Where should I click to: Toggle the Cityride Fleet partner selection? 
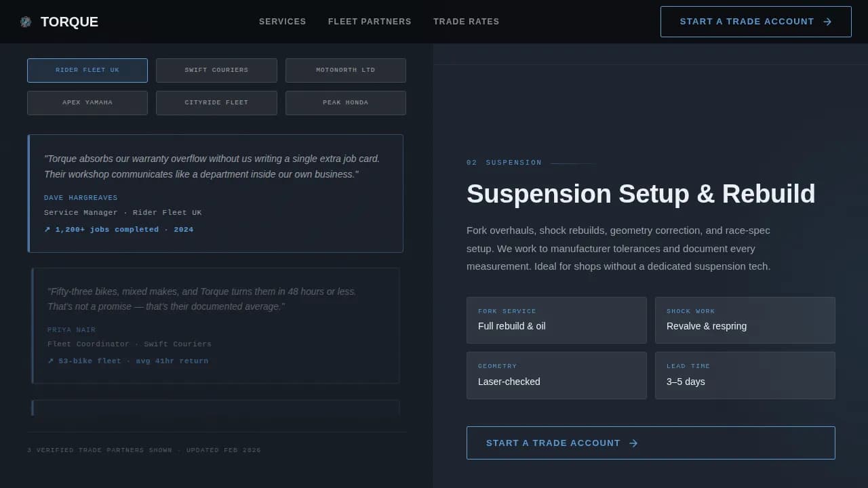click(216, 102)
